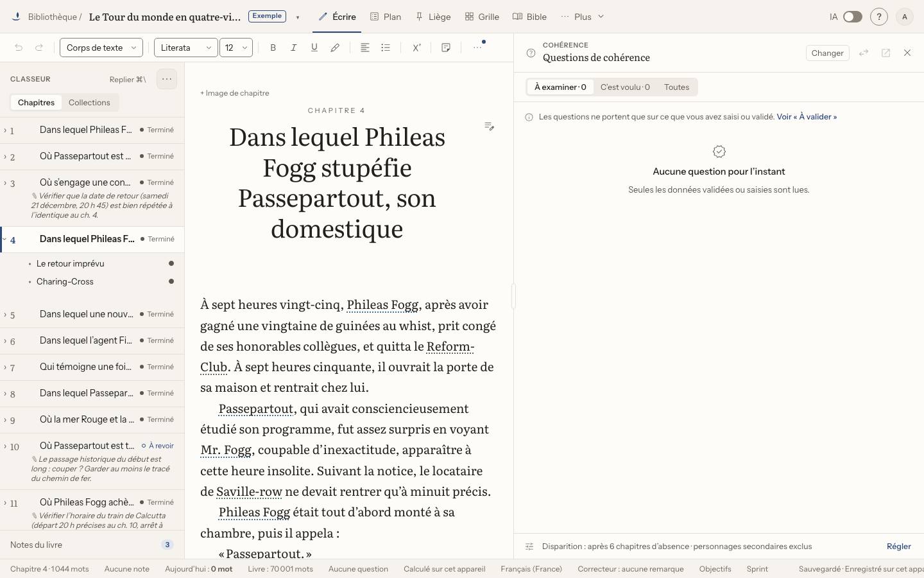Toggle status dot for Le retour imprévu
Viewport: 924px width, 578px height.
171,263
